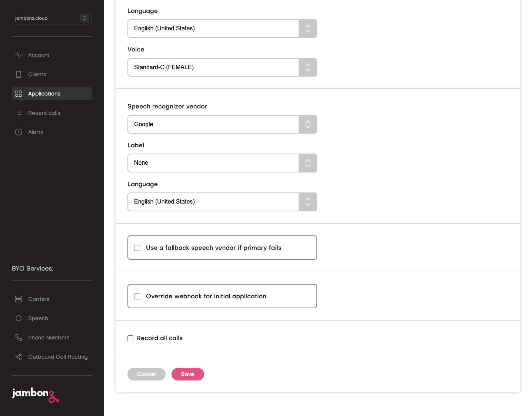Open the jambonz.cloud account switcher
This screenshot has width=532, height=416.
tap(52, 18)
